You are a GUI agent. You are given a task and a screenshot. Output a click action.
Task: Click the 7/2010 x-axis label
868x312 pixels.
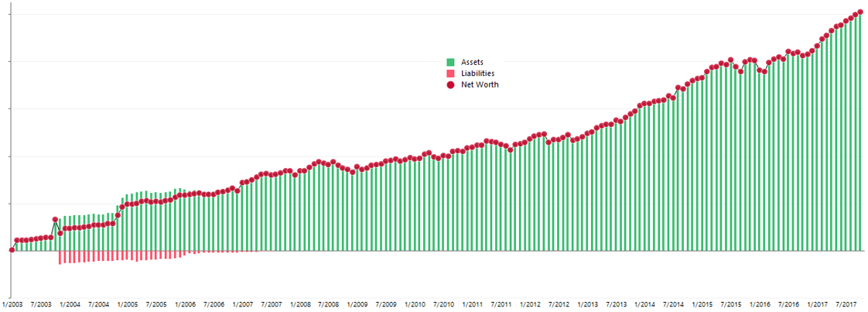(444, 305)
